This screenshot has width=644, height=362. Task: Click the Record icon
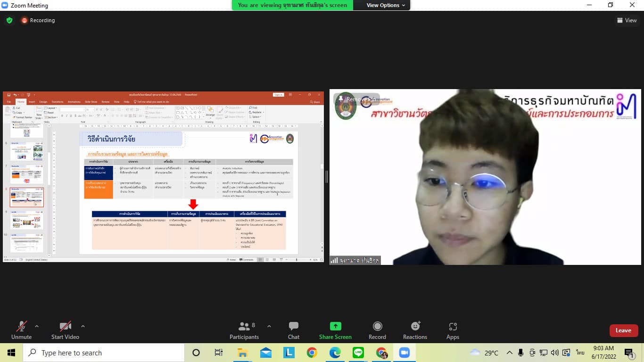(x=377, y=326)
